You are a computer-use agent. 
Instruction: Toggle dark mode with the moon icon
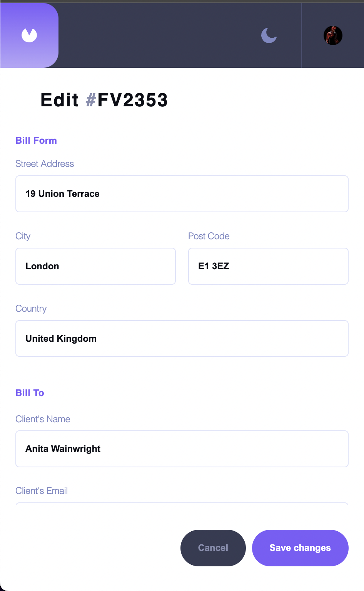point(268,35)
